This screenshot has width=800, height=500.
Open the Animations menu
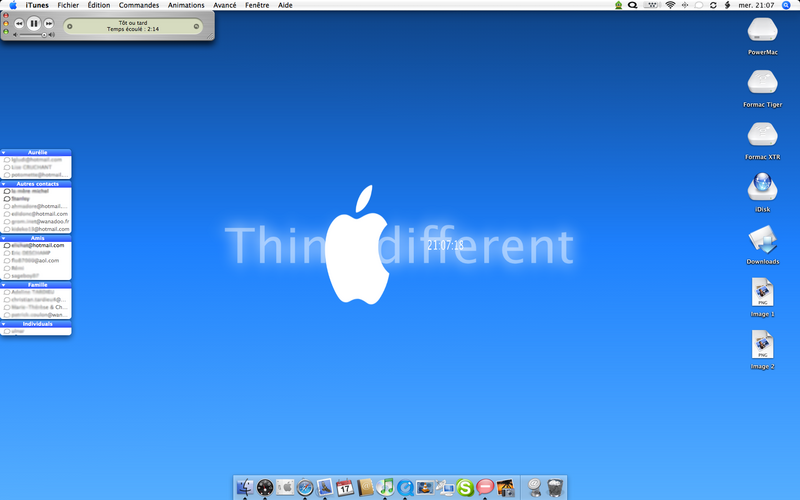(x=186, y=5)
